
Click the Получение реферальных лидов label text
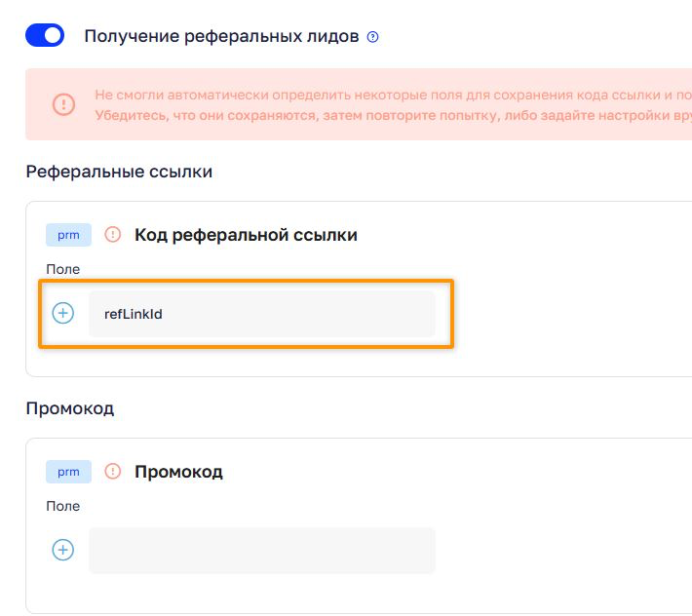pos(222,37)
